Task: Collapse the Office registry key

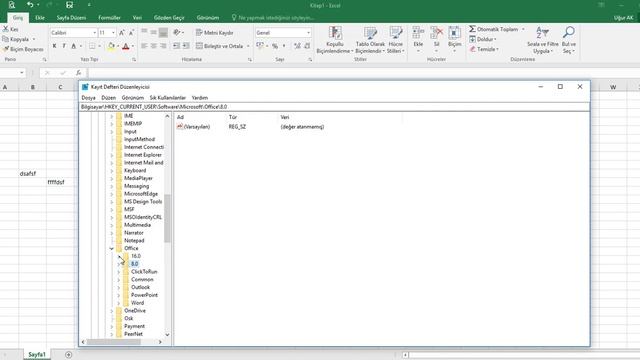Action: click(x=111, y=248)
